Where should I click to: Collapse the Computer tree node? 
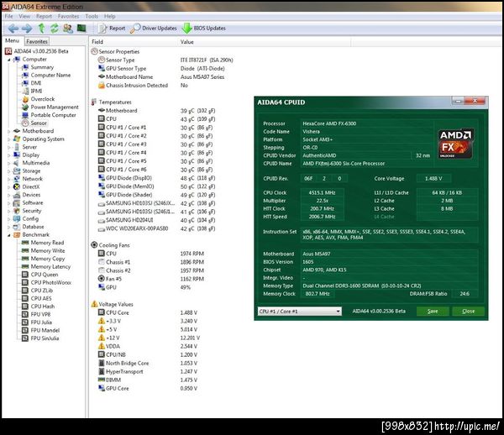9,60
